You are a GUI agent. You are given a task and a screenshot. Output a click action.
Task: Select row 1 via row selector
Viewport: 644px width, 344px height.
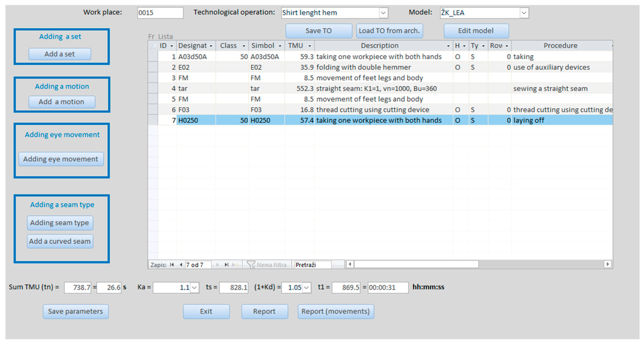[153, 57]
